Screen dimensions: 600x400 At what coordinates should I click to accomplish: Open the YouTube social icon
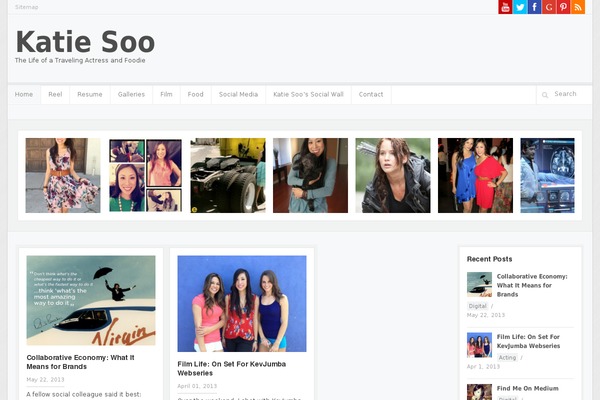505,7
